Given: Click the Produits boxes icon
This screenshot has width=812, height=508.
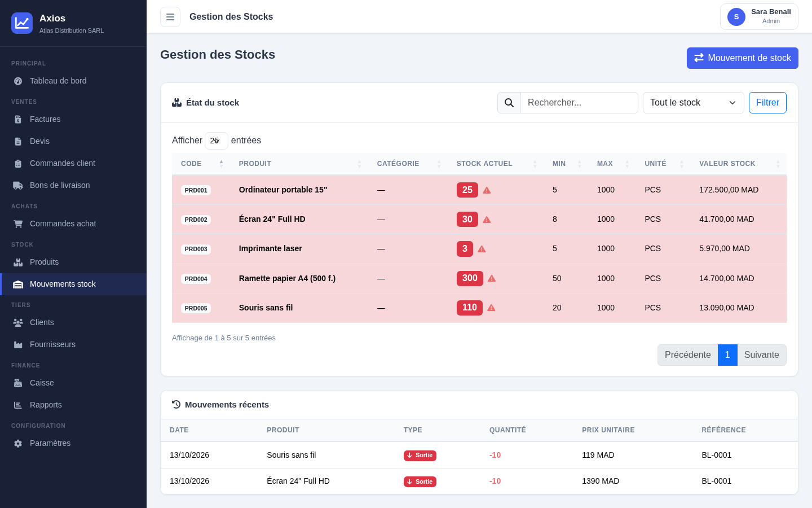Looking at the screenshot, I should point(18,262).
